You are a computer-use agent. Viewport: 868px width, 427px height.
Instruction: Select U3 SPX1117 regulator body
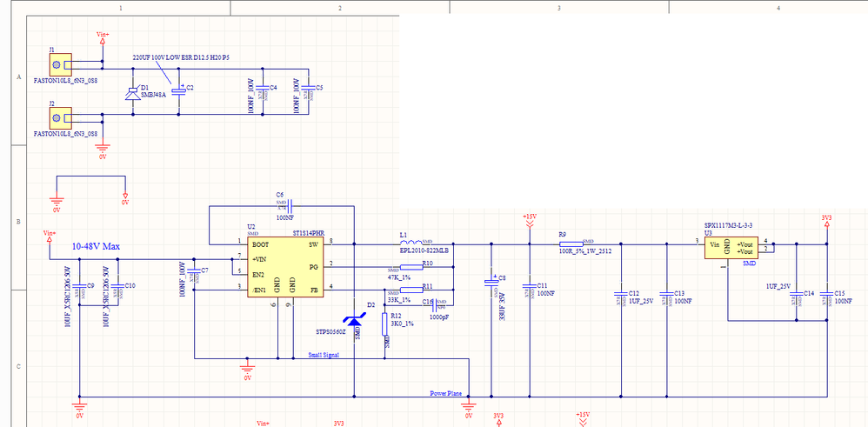[731, 247]
